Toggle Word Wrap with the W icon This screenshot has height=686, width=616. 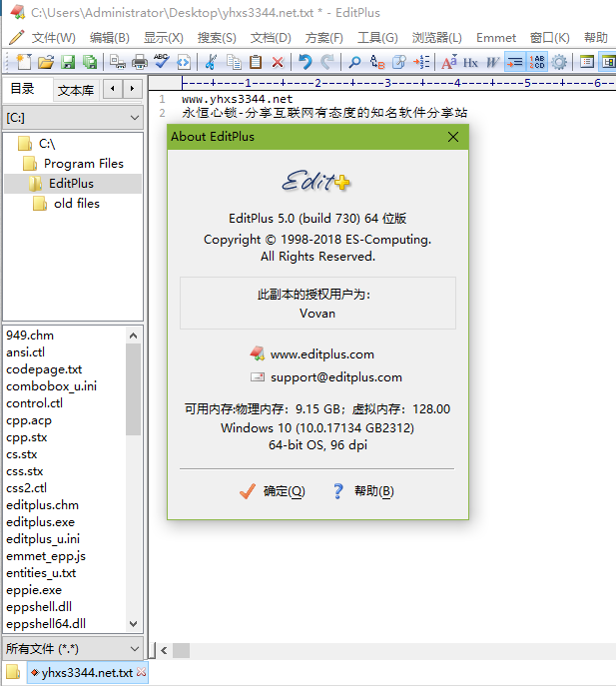pos(492,62)
